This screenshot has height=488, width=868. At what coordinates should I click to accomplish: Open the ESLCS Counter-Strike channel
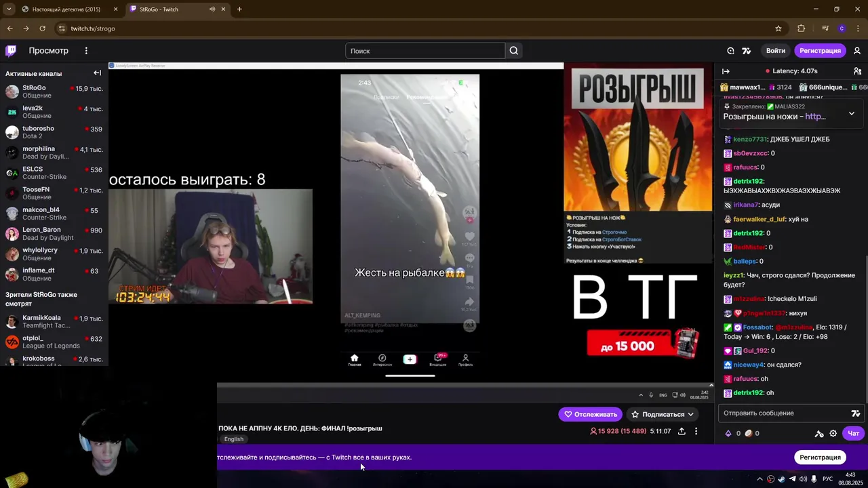(54, 173)
